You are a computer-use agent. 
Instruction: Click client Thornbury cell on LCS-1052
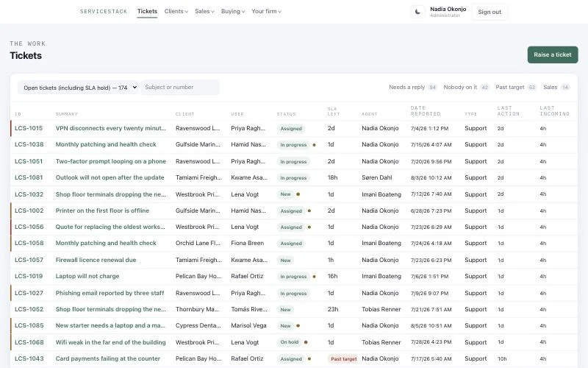pos(197,309)
